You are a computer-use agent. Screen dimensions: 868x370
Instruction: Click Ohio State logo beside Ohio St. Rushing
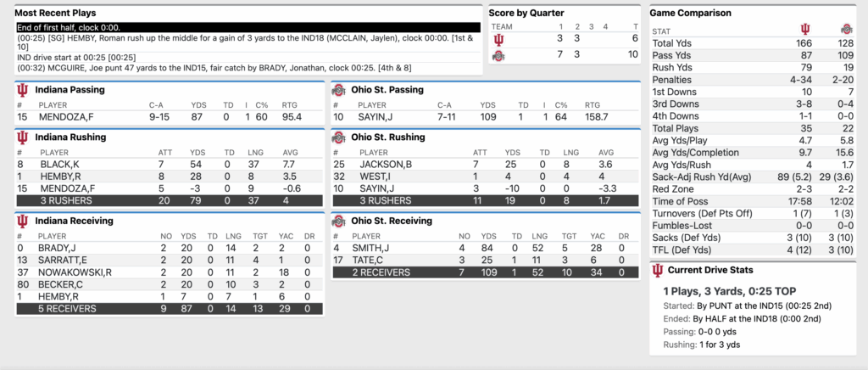point(339,137)
